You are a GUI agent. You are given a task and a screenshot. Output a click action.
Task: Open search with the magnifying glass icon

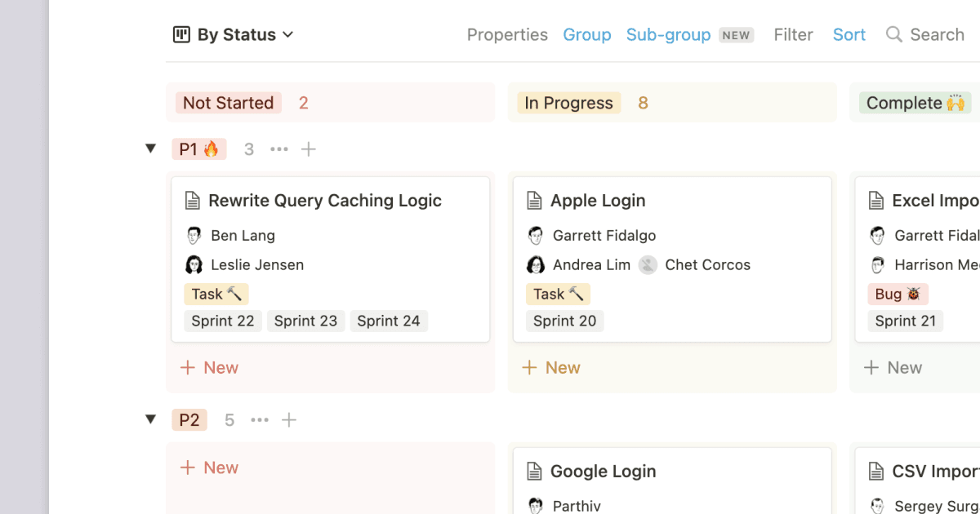[893, 34]
